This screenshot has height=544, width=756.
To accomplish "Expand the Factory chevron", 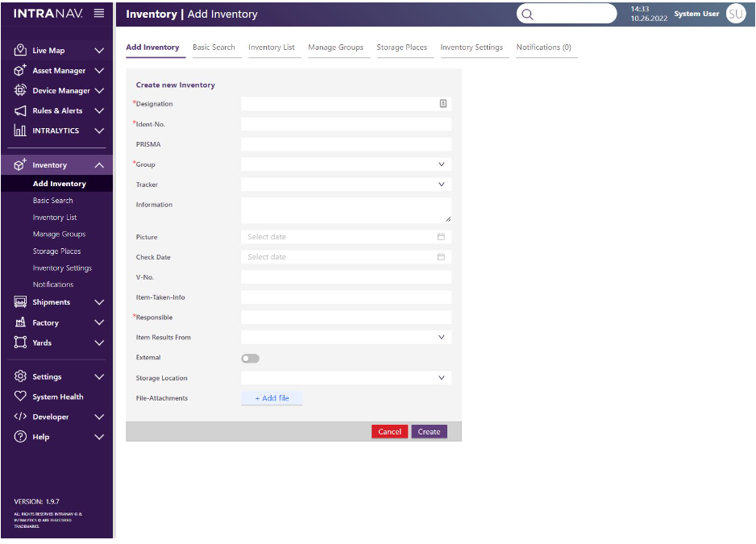I will [x=99, y=322].
